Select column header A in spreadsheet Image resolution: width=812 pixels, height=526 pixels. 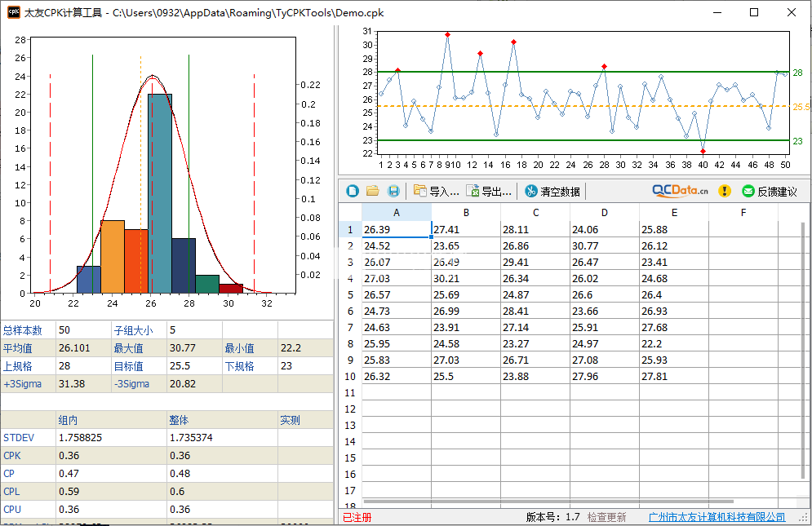click(x=397, y=212)
